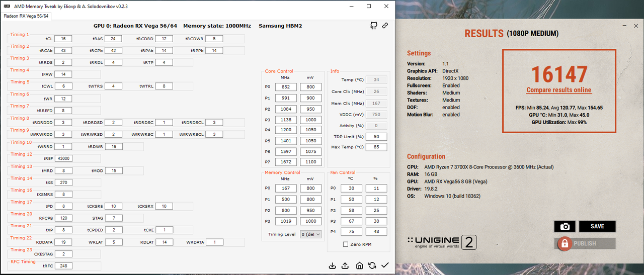
Task: Select the Radeon RX Vega 56/64 tab
Action: point(26,16)
